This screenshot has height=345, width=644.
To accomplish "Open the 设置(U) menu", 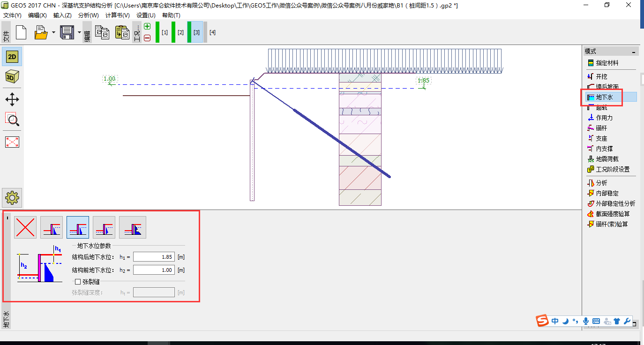I will (x=146, y=15).
